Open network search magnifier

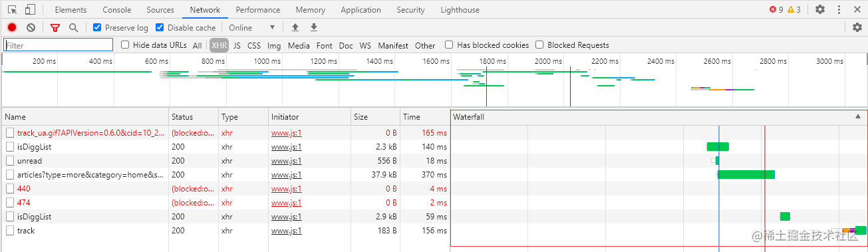click(74, 27)
